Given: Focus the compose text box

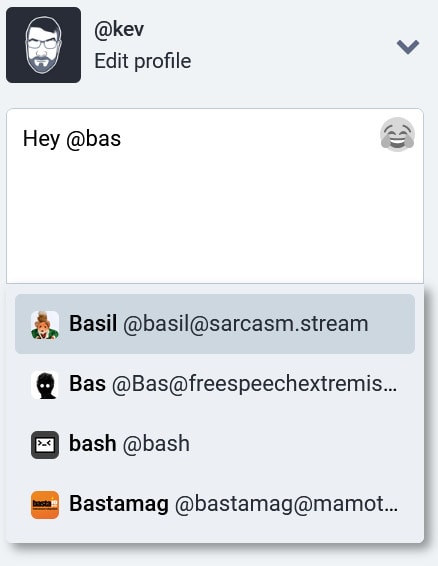Looking at the screenshot, I should click(x=215, y=196).
